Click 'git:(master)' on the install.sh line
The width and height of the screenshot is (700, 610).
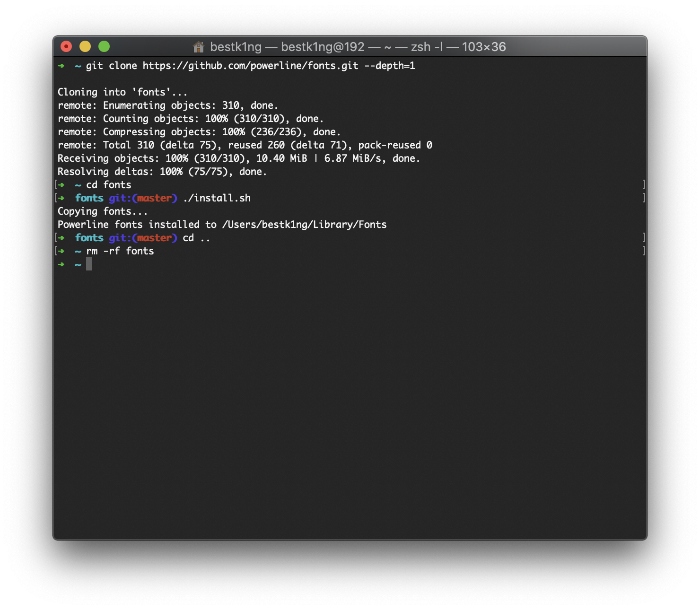[x=143, y=198]
